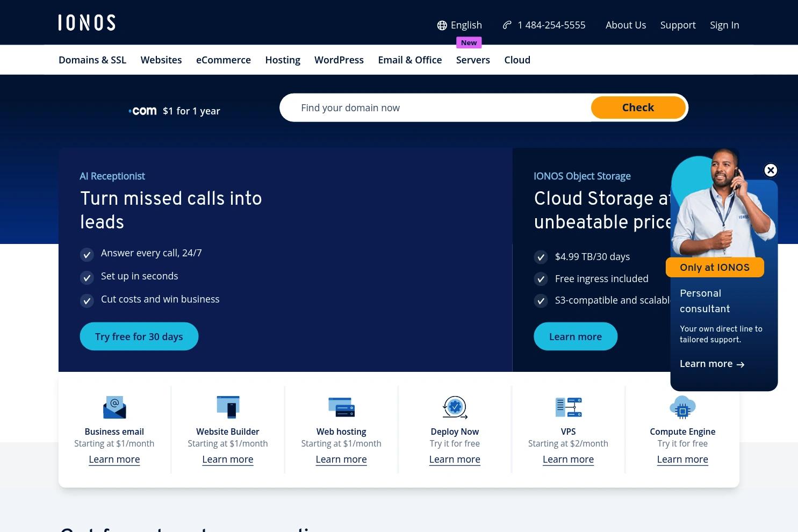
Task: Click the Website Builder icon
Action: (x=228, y=407)
